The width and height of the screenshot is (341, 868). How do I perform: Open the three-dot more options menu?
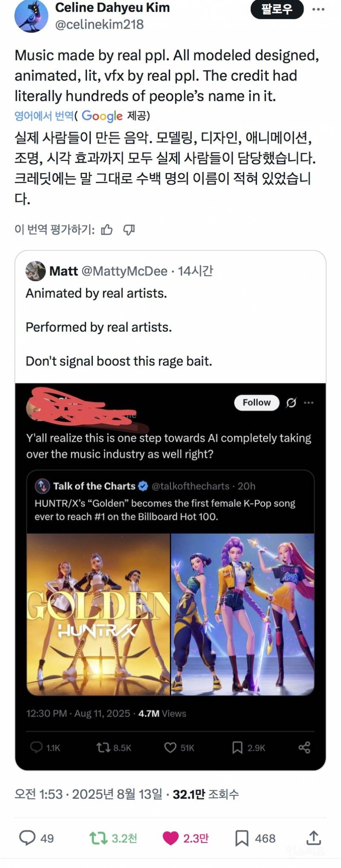pos(318,9)
